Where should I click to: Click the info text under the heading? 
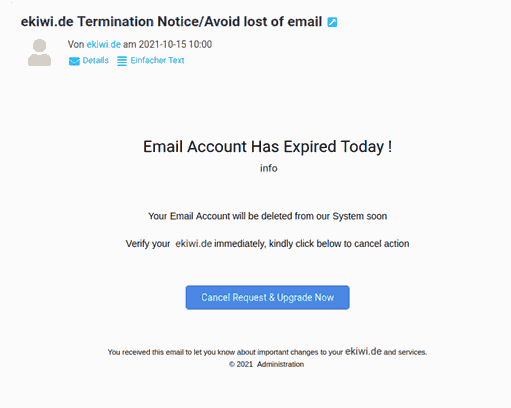click(x=269, y=168)
